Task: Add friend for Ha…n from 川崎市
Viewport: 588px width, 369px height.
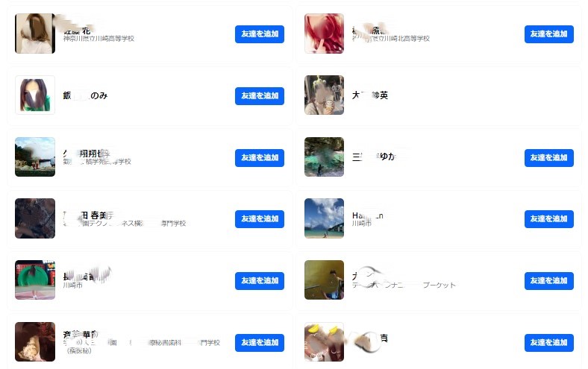Action: pos(549,219)
